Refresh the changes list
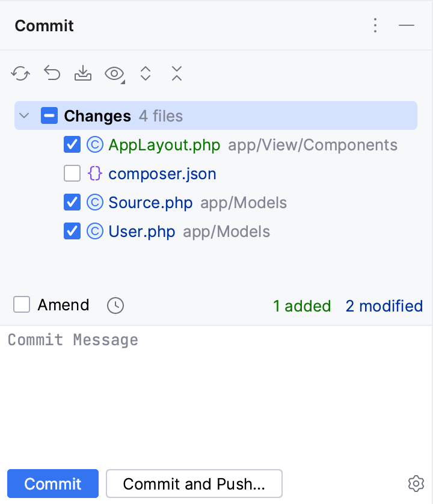The height and width of the screenshot is (504, 433). 20,73
